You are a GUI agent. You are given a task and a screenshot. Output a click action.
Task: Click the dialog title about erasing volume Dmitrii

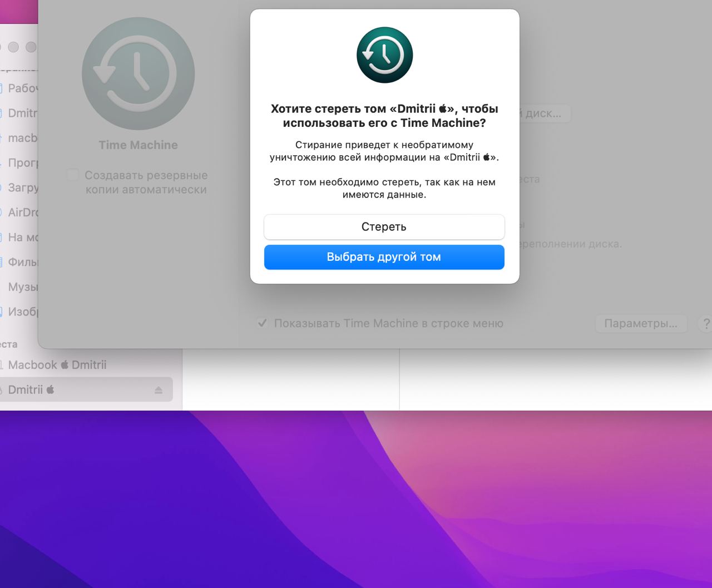384,116
